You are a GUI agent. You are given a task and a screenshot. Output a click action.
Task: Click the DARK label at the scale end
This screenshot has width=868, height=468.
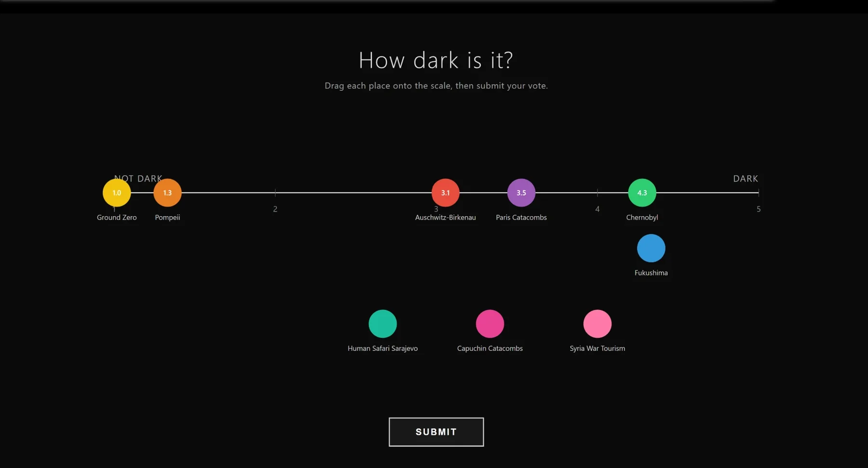point(746,179)
